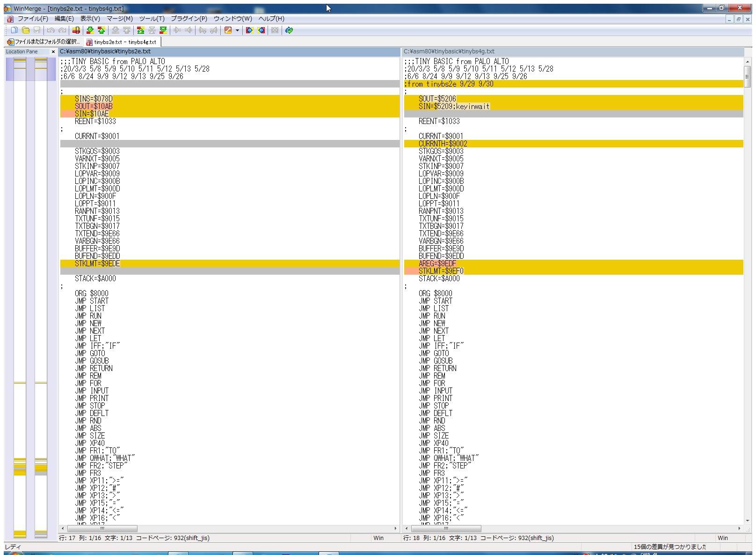Click right pane scrollbar up arrow
Screen dimensions: 756x555
click(747, 61)
